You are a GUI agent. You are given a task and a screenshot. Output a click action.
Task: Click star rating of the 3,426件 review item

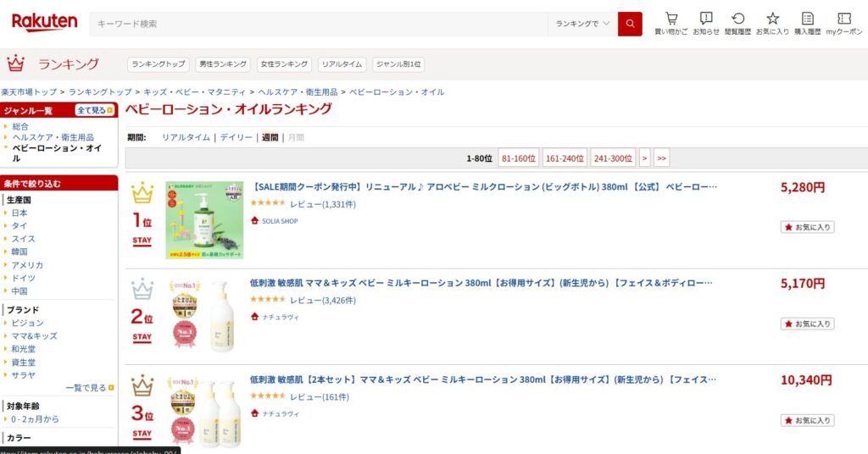(x=268, y=300)
